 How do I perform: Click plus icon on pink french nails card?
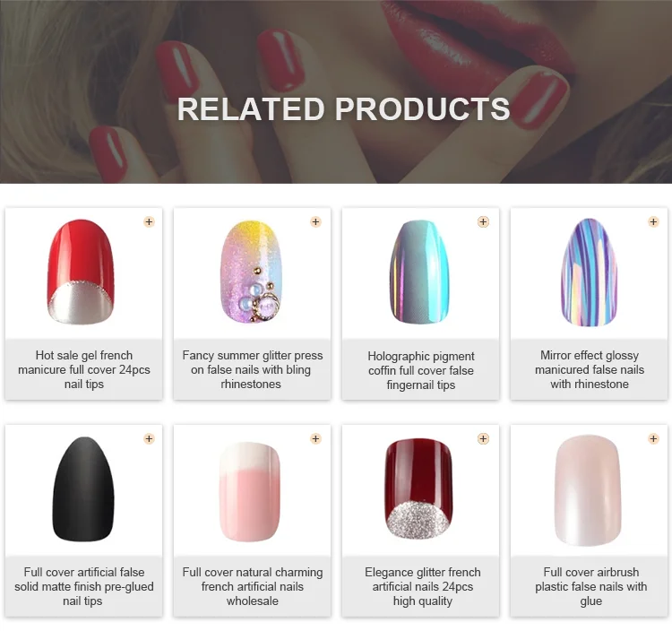pyautogui.click(x=316, y=438)
